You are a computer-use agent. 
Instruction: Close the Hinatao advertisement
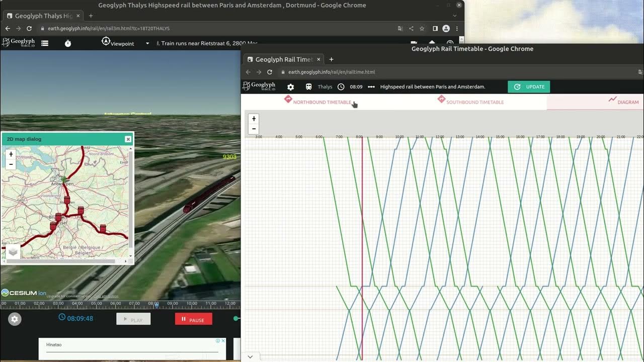tap(223, 341)
